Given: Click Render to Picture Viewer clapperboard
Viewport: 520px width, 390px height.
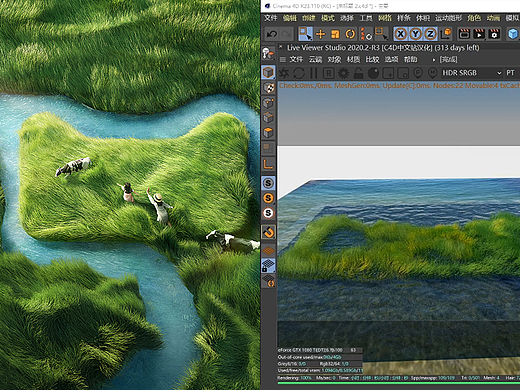Looking at the screenshot, I should pyautogui.click(x=479, y=34).
